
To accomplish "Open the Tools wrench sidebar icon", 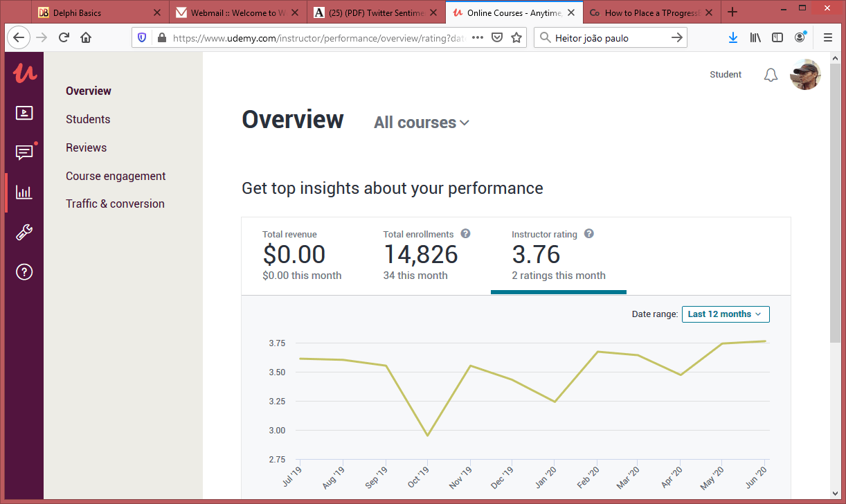I will (24, 233).
